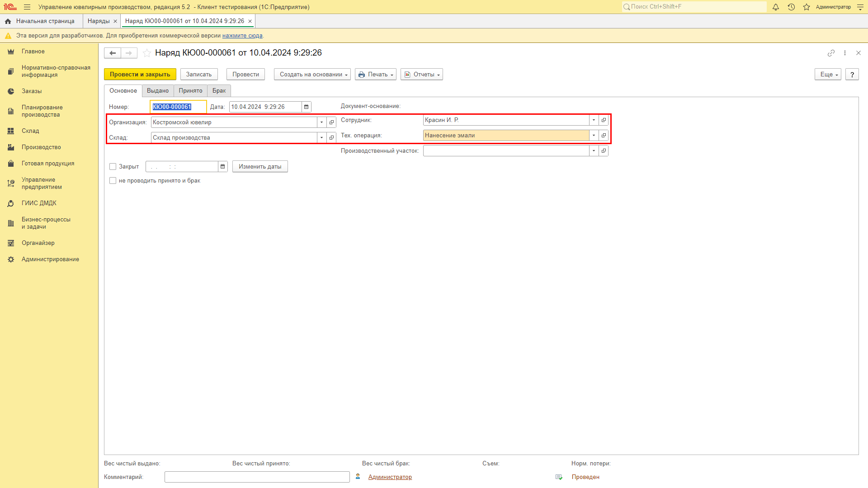Open the Администратор link at the bottom
The image size is (868, 488).
click(390, 477)
